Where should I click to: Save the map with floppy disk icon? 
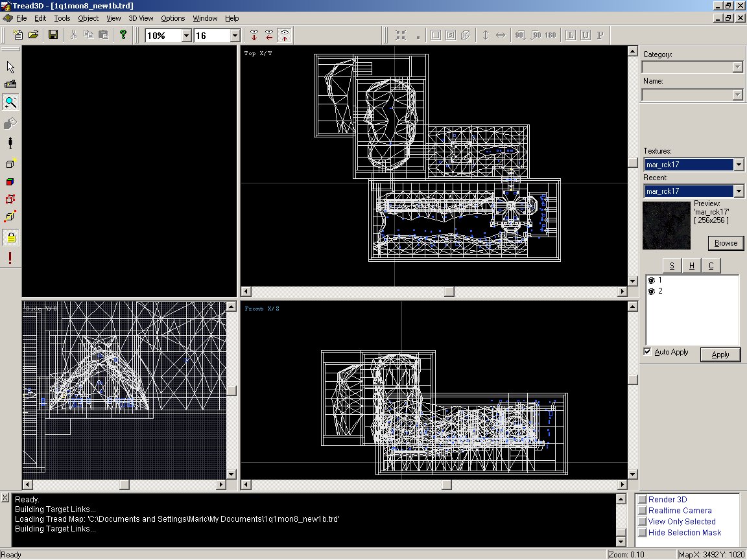tap(53, 35)
